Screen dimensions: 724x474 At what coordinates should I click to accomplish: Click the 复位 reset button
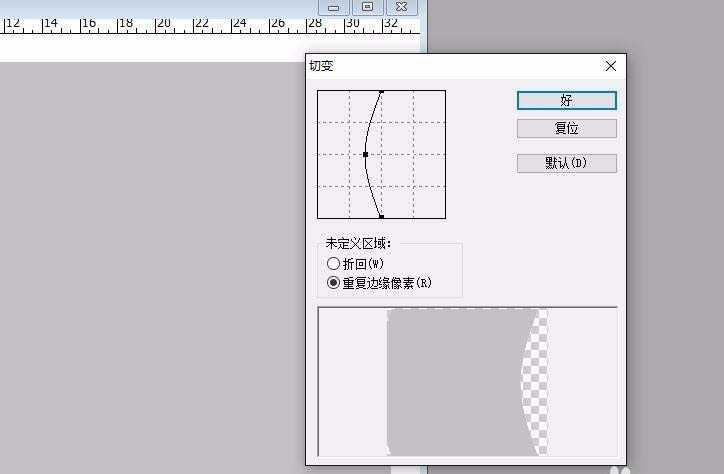click(x=567, y=128)
